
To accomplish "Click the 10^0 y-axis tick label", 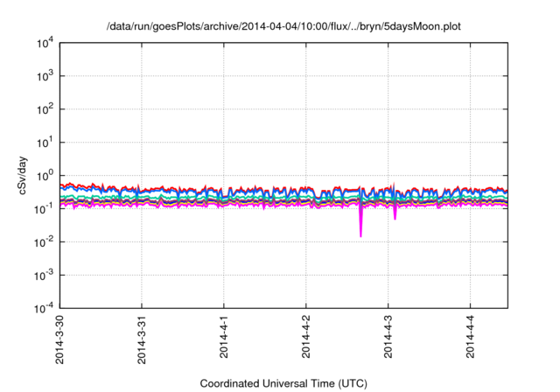I will click(45, 176).
